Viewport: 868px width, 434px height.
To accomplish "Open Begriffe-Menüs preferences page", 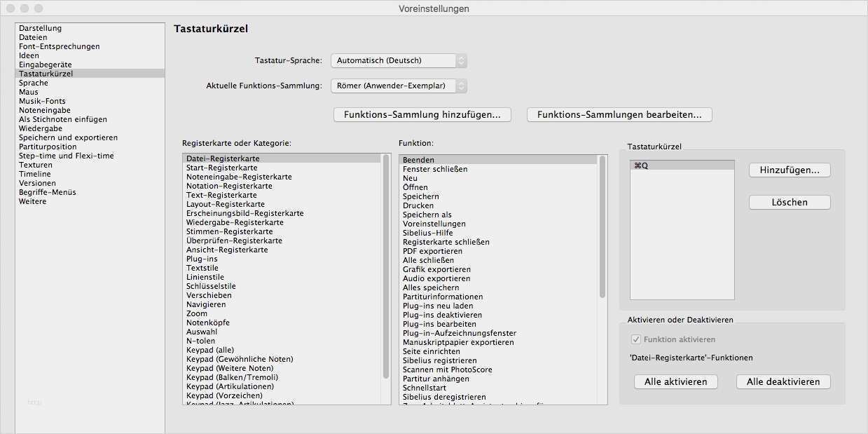I will click(x=90, y=192).
